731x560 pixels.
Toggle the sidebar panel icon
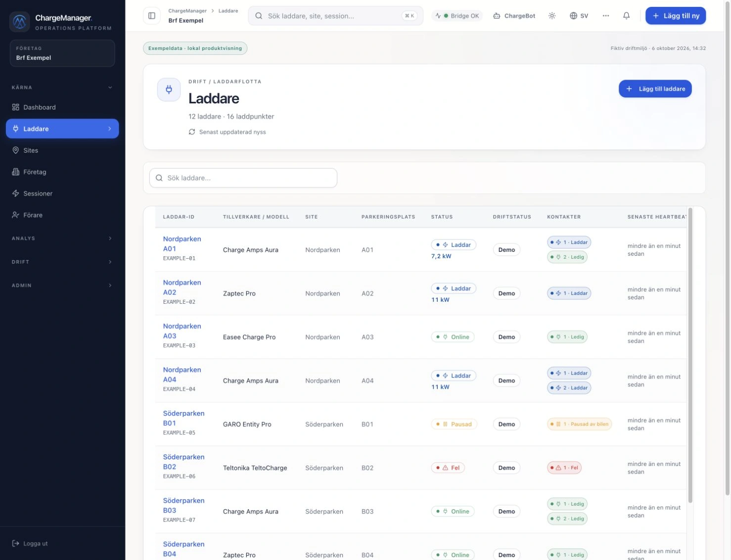click(152, 16)
